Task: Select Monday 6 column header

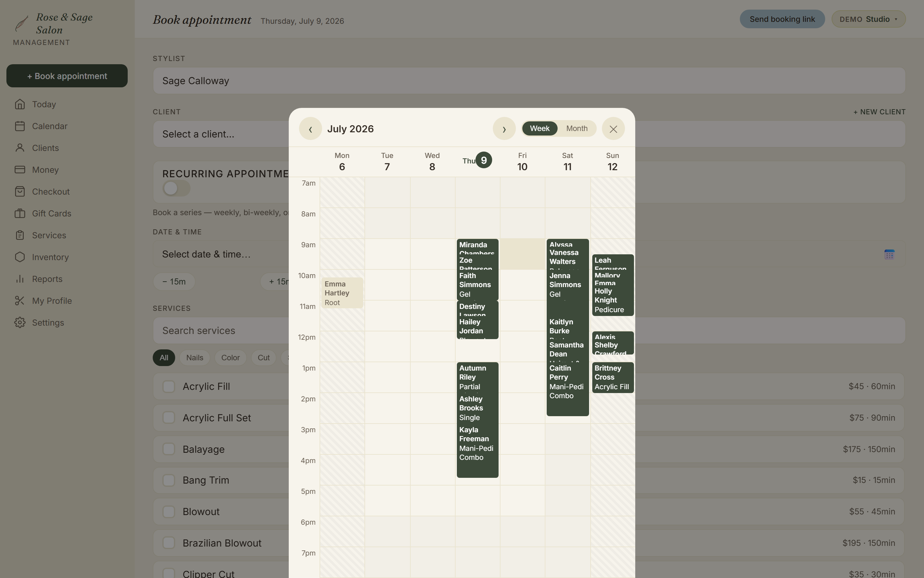Action: [342, 161]
